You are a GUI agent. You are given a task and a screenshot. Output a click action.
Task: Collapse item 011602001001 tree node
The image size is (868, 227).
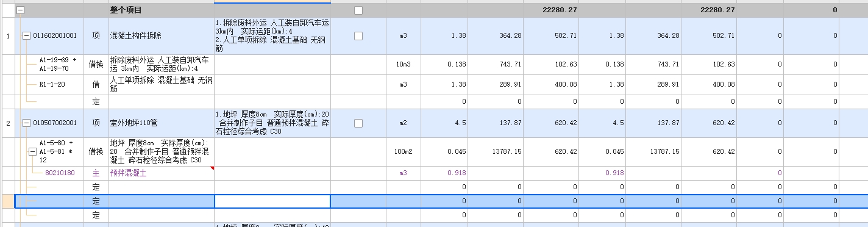coord(26,35)
